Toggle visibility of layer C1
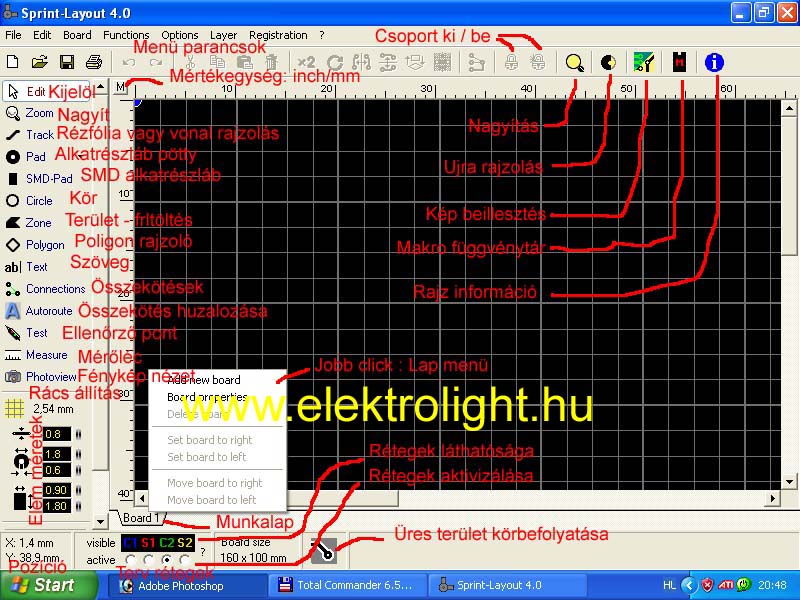This screenshot has width=800, height=600. 130,542
